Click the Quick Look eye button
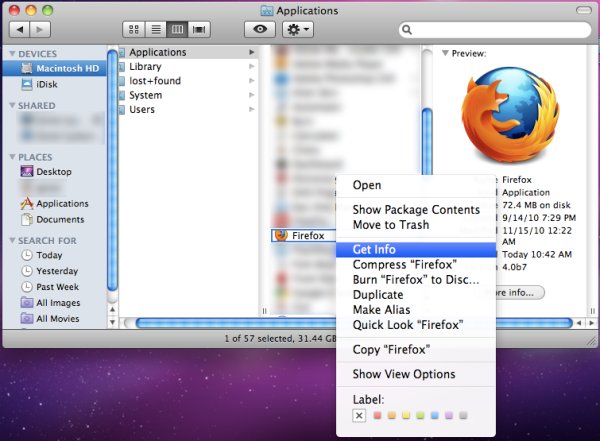The image size is (600, 441). [260, 30]
